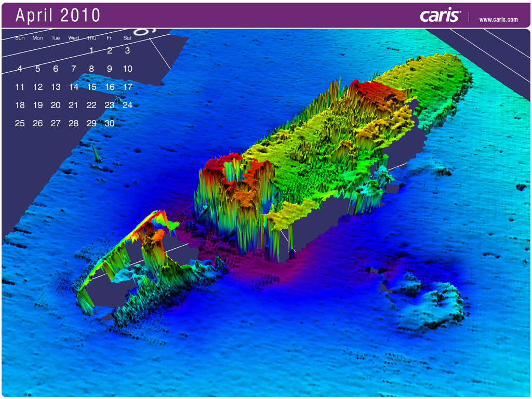The width and height of the screenshot is (532, 399).
Task: Open the www.caris.com link
Action: 498,20
